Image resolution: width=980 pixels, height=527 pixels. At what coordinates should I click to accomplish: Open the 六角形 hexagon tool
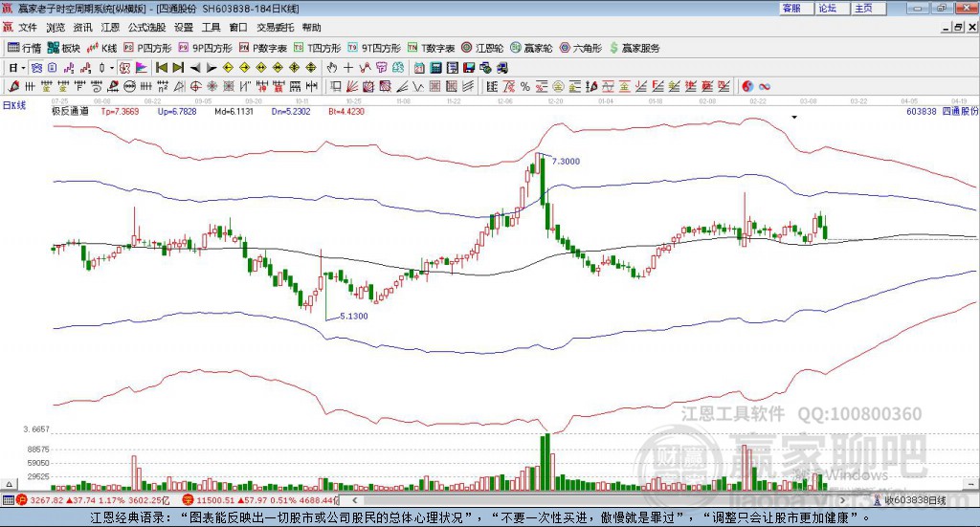click(x=581, y=48)
